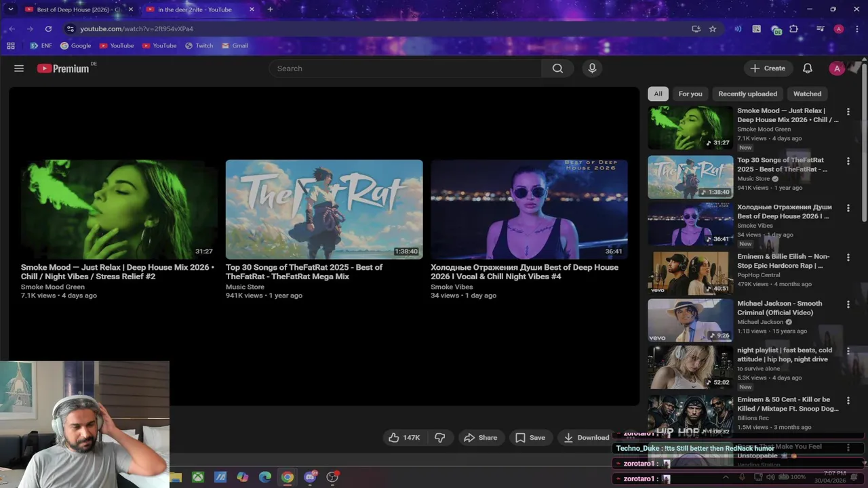Open Microsoft Edge from the taskbar
868x488 pixels.
pos(265,477)
